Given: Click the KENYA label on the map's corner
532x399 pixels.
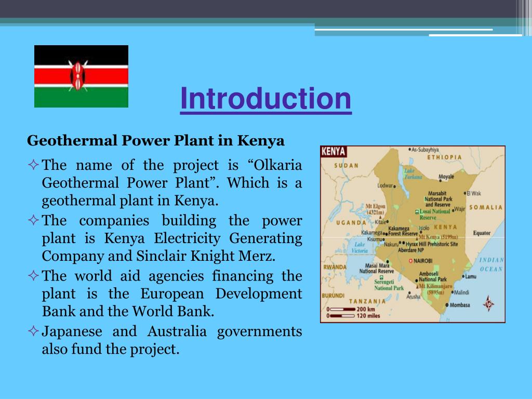Looking at the screenshot, I should [x=333, y=151].
